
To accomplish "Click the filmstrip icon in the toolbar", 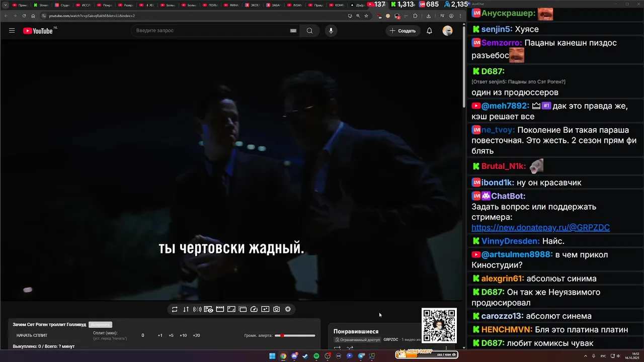I will (243, 309).
